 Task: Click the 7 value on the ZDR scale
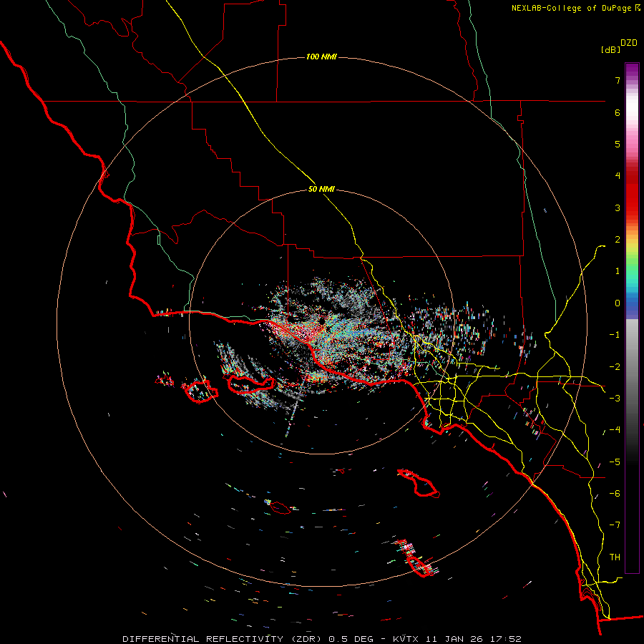tap(618, 80)
